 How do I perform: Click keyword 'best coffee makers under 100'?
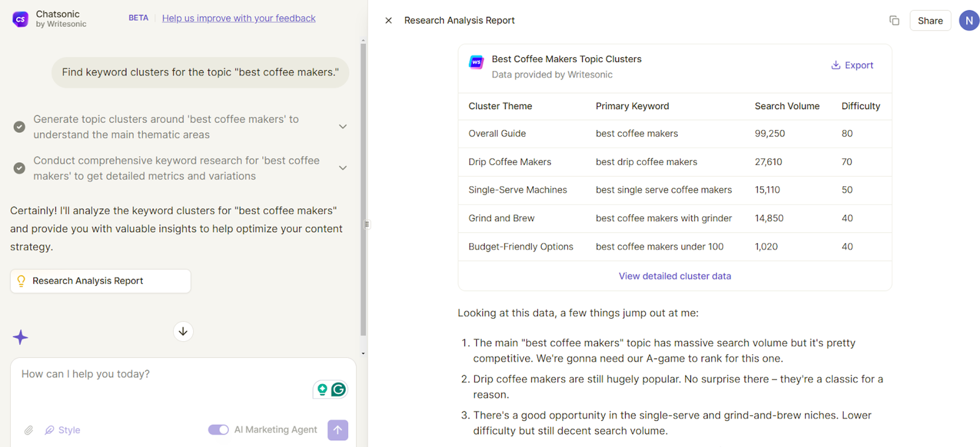pyautogui.click(x=659, y=247)
